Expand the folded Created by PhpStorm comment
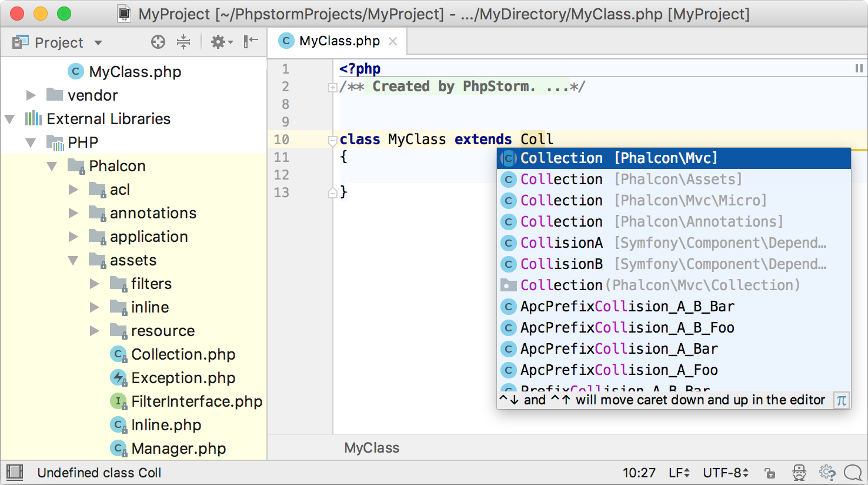Image resolution: width=868 pixels, height=485 pixels. pos(332,88)
